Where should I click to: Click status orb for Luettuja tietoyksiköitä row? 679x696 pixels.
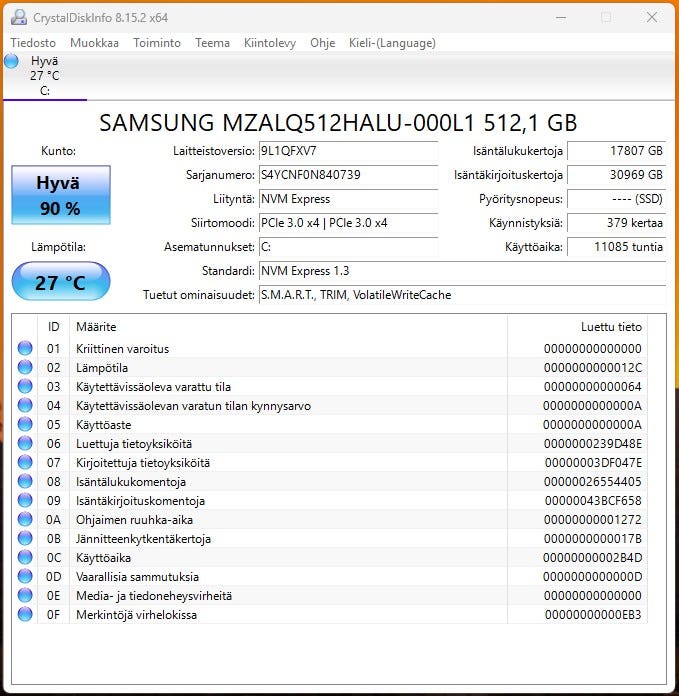[25, 443]
